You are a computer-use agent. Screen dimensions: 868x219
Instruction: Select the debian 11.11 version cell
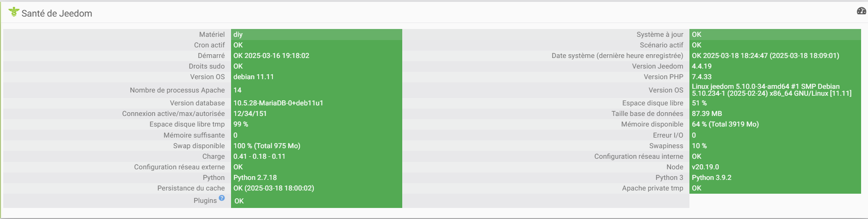coord(253,77)
